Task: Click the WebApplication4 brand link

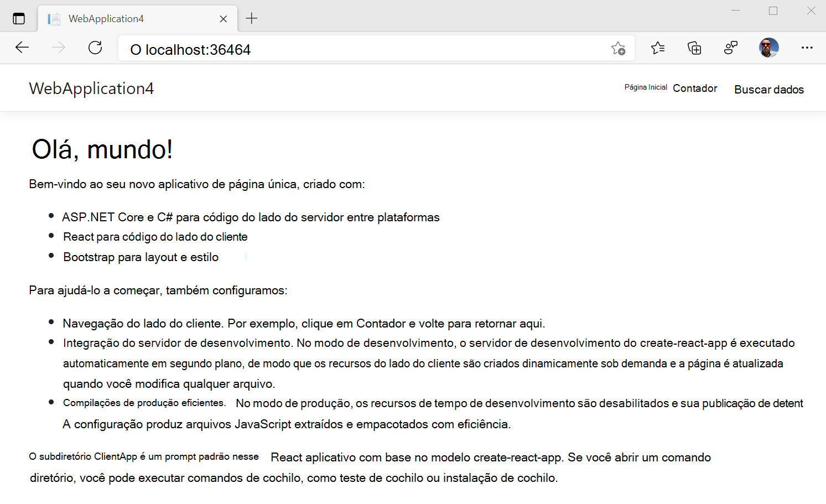Action: pyautogui.click(x=91, y=88)
